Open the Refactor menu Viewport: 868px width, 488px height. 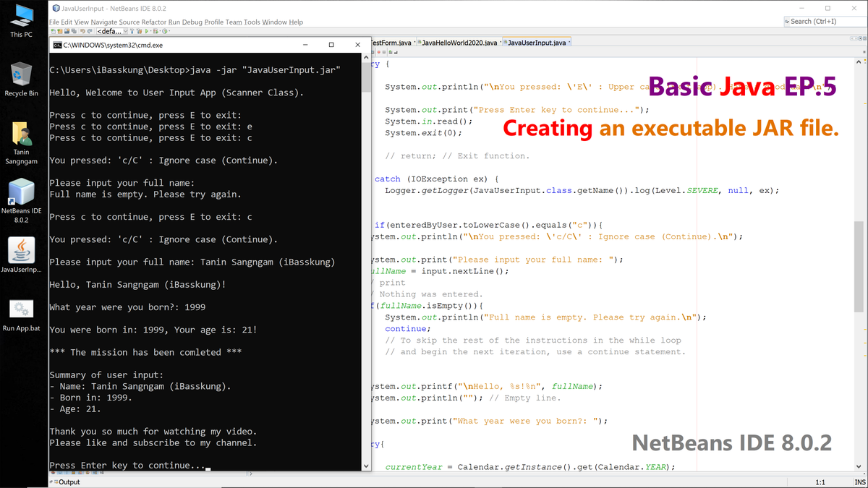[x=154, y=22]
